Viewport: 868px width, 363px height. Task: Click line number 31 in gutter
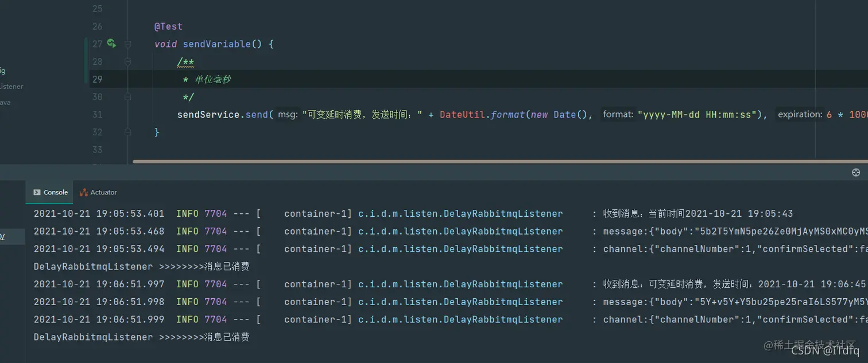point(97,115)
